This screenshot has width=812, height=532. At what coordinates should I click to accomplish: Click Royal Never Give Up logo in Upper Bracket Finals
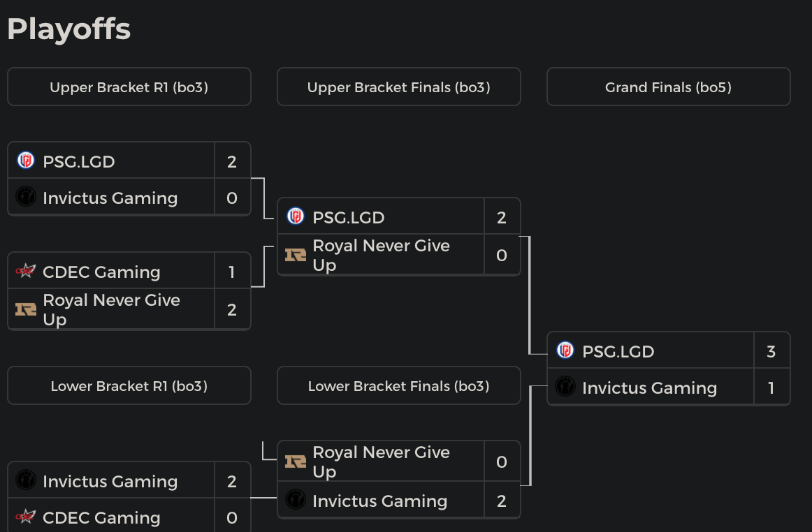click(x=296, y=255)
